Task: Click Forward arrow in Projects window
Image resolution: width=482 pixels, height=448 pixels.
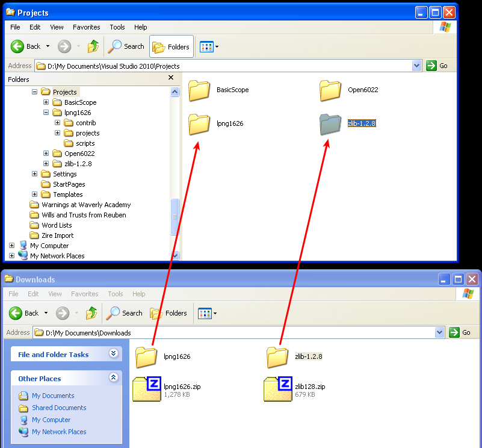Action: coord(64,46)
